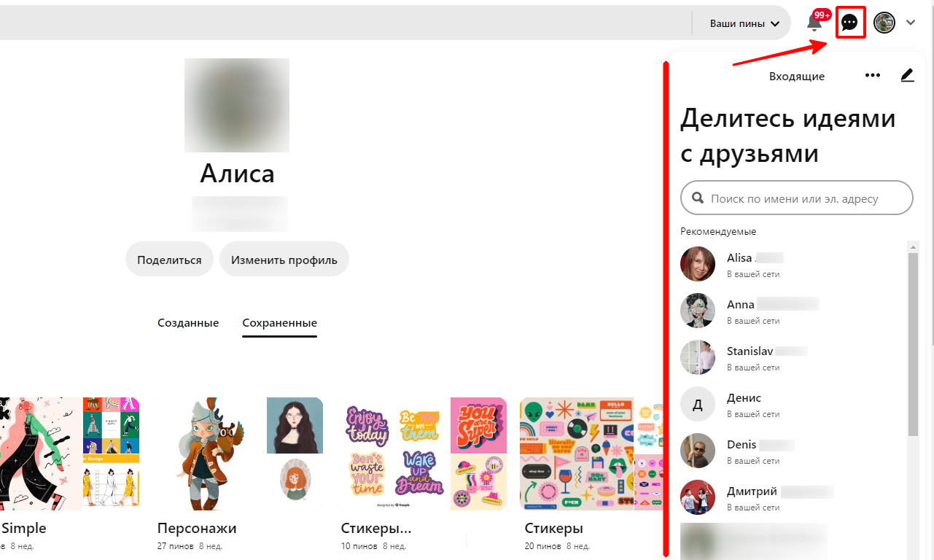Open the inbox three-dots options menu
Viewport: 934px width, 560px height.
tap(872, 75)
